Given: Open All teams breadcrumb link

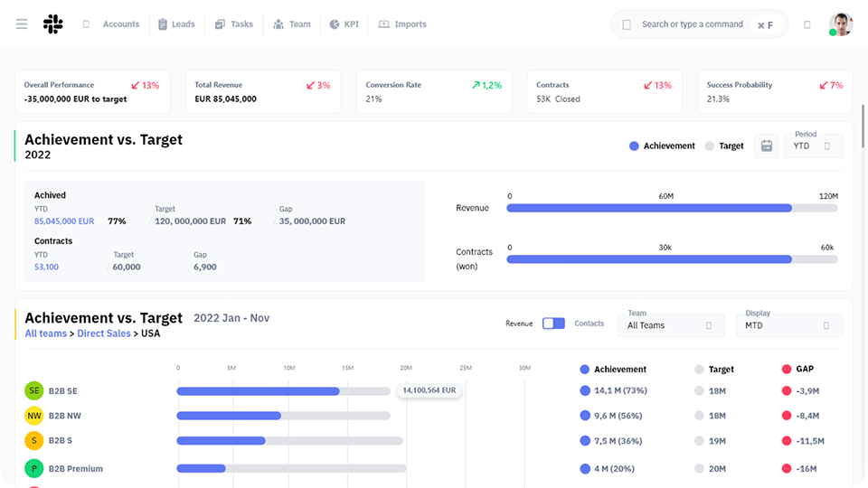Looking at the screenshot, I should (46, 333).
